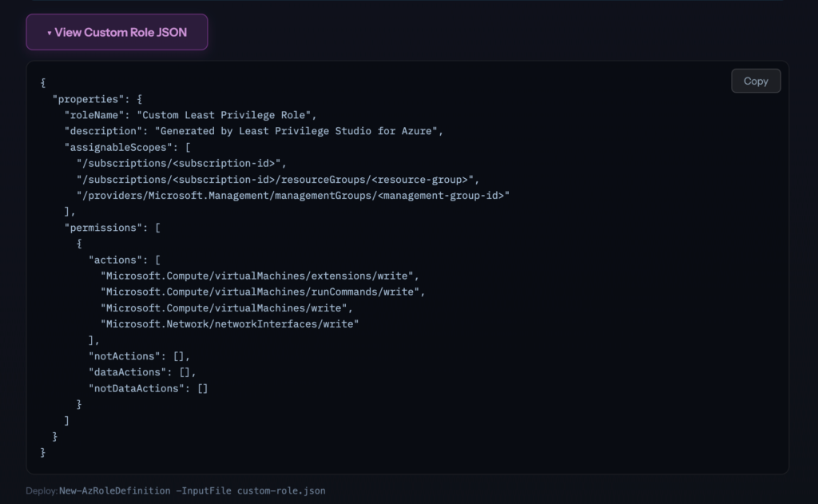Click the "notActions" line
The image size is (818, 504).
click(x=139, y=356)
